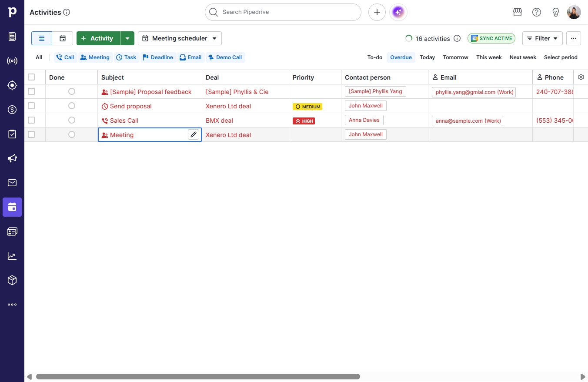The width and height of the screenshot is (588, 382).
Task: Open Anna Davies contact chip
Action: [364, 120]
